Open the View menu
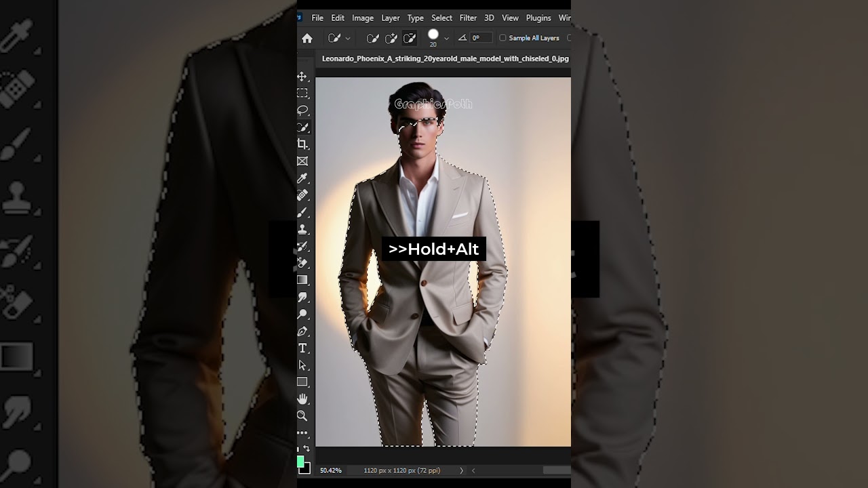 [x=510, y=18]
